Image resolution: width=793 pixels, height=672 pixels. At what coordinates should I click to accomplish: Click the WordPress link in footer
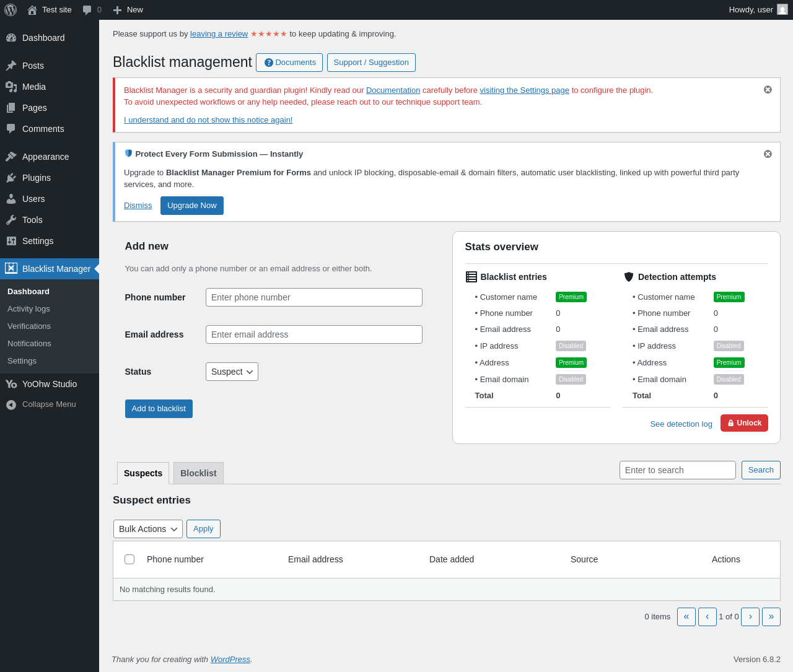(x=230, y=660)
